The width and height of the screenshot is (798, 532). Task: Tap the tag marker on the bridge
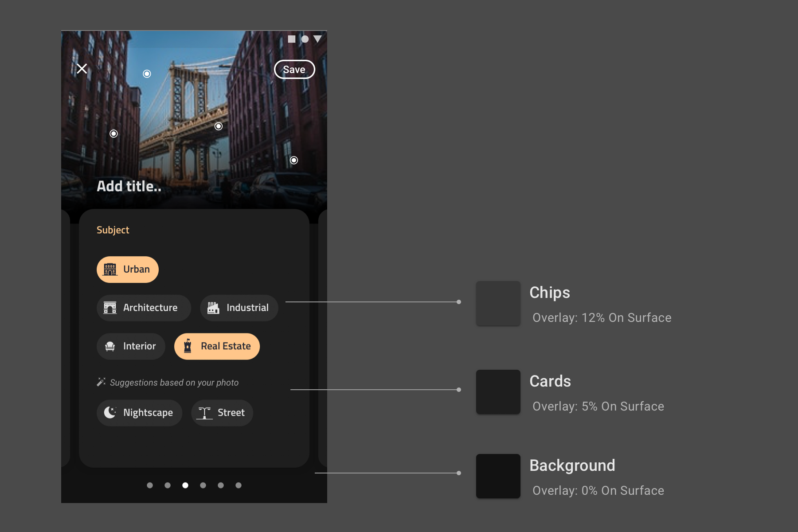pos(219,126)
